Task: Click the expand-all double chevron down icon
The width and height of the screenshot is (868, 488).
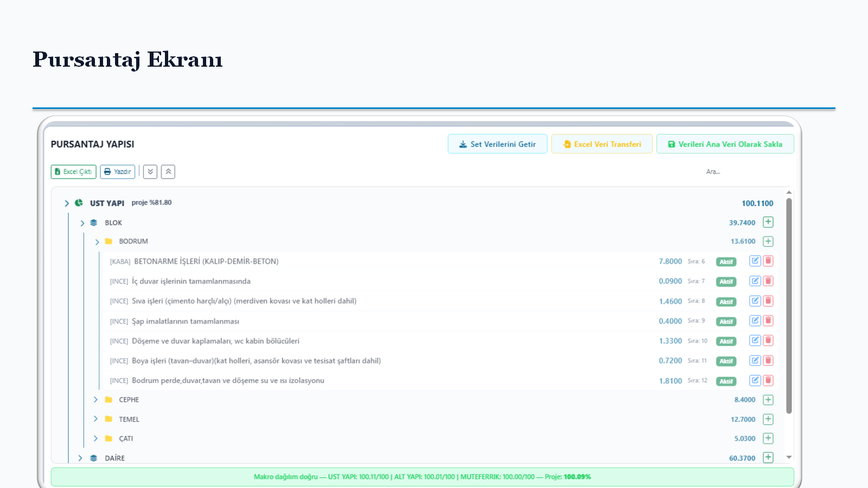Action: 150,172
